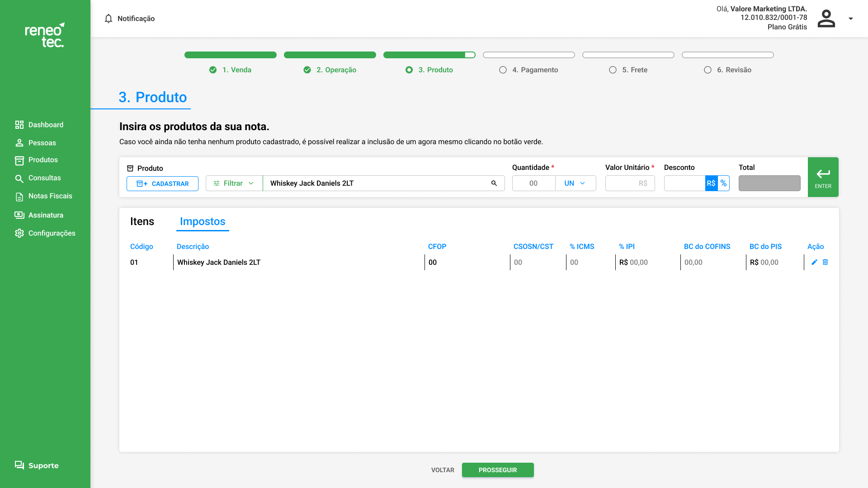This screenshot has height=488, width=868.
Task: Open Suporte chat in the sidebar
Action: click(37, 465)
